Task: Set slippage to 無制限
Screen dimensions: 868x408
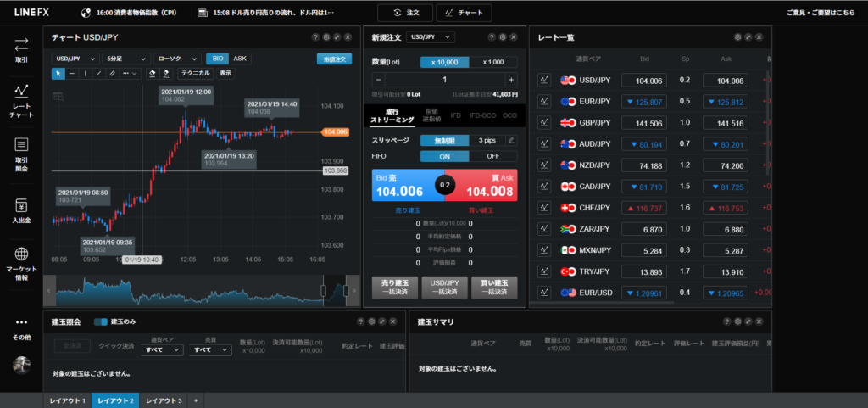Action: (x=444, y=140)
